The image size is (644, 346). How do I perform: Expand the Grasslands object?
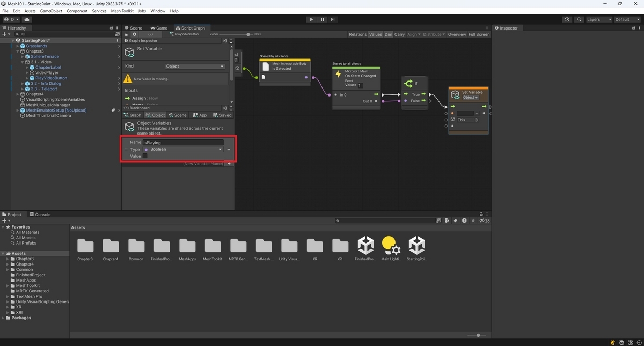point(17,46)
